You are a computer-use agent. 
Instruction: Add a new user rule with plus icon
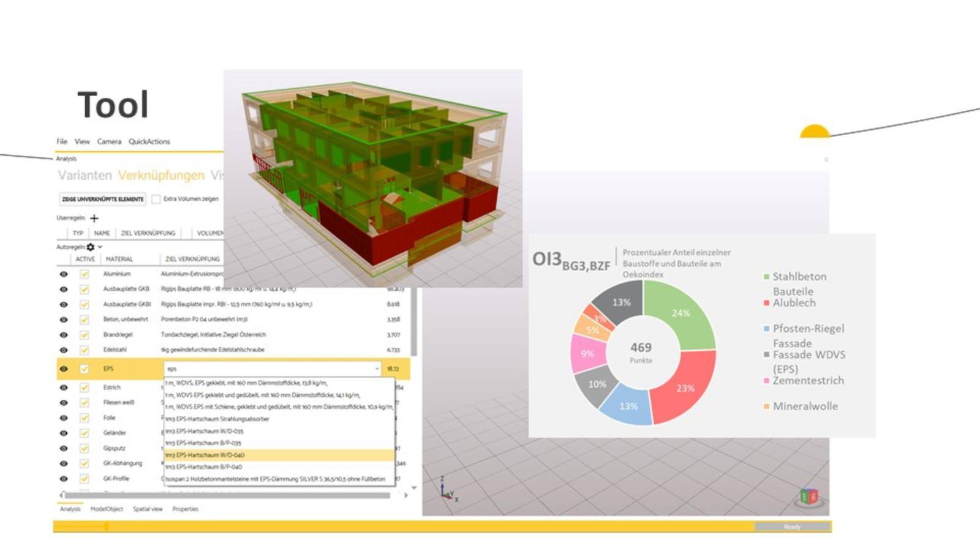point(94,218)
